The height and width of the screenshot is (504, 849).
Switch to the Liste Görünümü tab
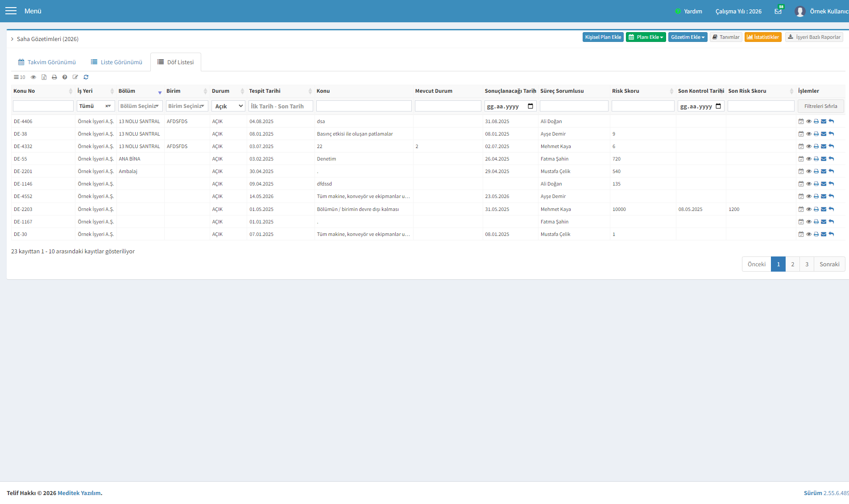(116, 62)
